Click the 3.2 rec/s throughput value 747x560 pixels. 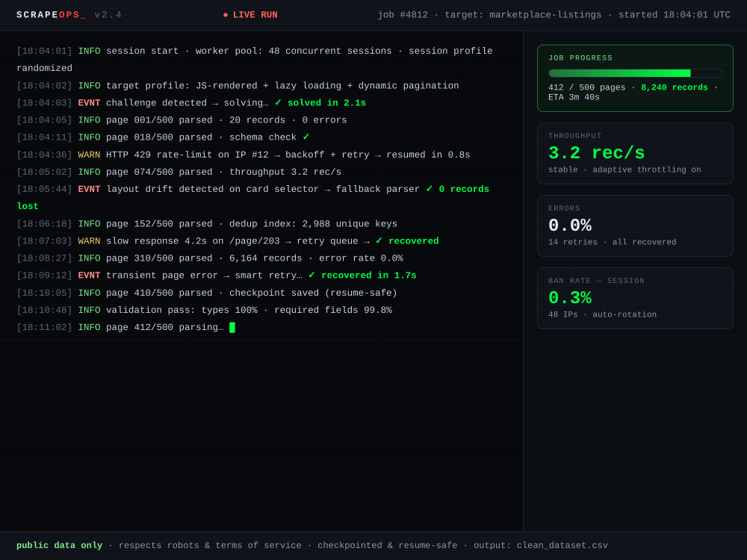pyautogui.click(x=596, y=153)
